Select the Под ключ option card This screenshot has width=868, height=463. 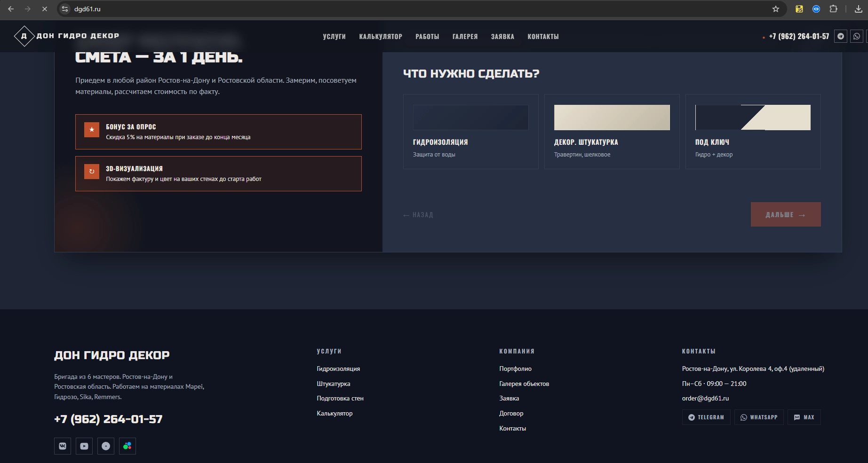[x=753, y=132]
